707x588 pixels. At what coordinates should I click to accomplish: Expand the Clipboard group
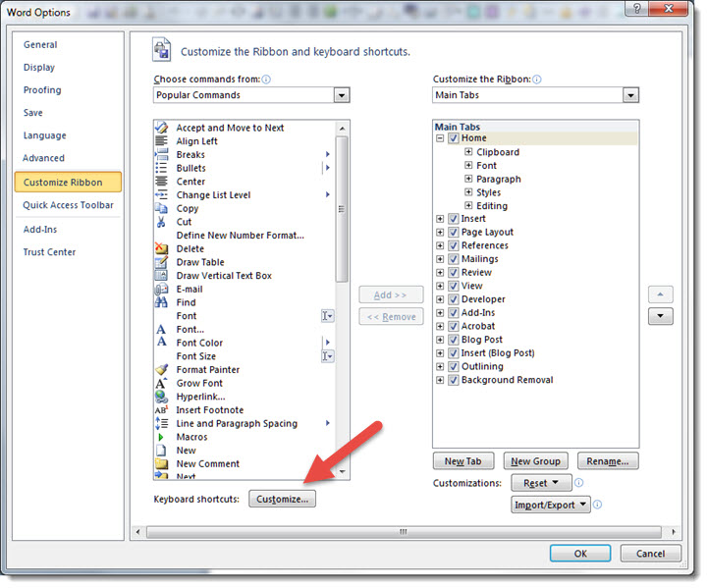tap(468, 152)
